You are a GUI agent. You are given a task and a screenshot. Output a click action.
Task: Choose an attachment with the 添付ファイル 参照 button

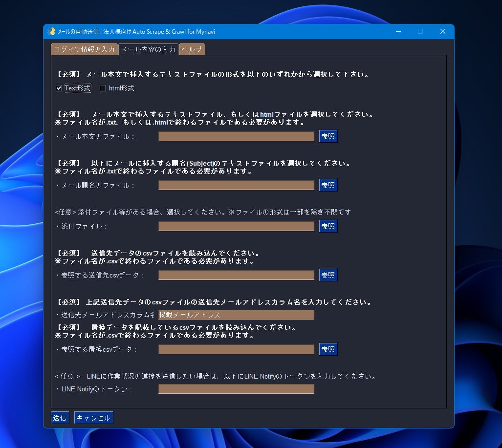click(328, 226)
